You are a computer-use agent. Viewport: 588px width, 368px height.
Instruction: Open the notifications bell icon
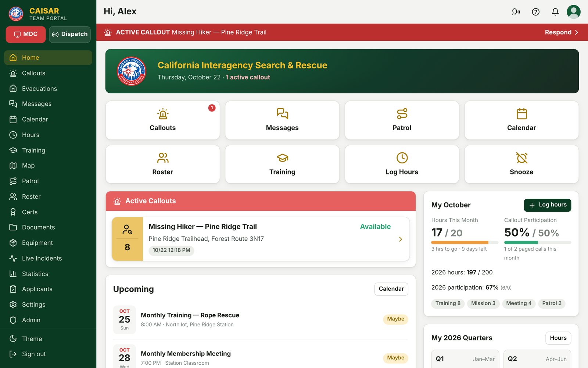[x=555, y=12]
